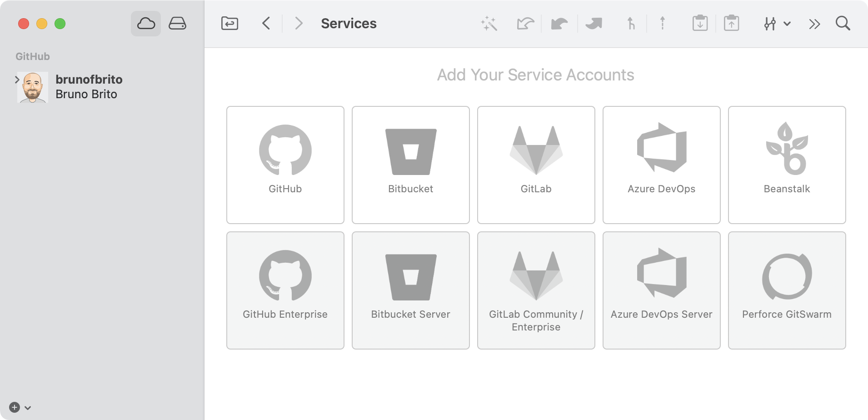The height and width of the screenshot is (420, 868).
Task: Open the search magnifier
Action: tap(843, 24)
